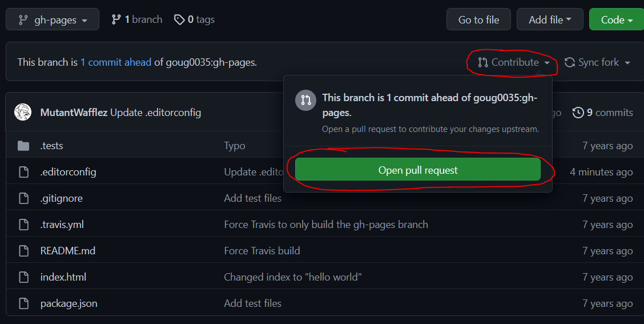
Task: Toggle the Contribute dropdown
Action: pos(513,62)
